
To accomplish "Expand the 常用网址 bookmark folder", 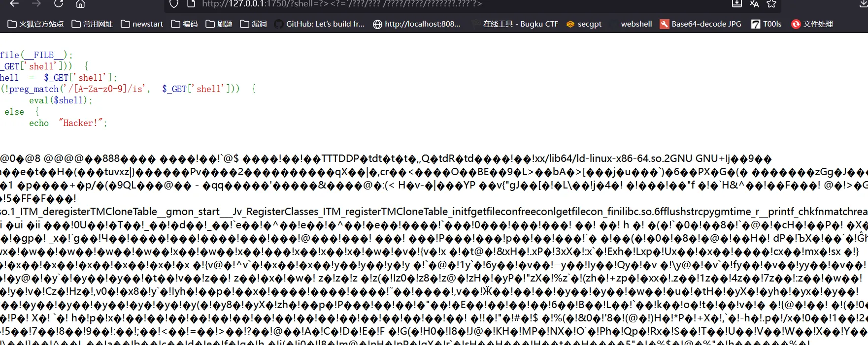I will (x=92, y=24).
